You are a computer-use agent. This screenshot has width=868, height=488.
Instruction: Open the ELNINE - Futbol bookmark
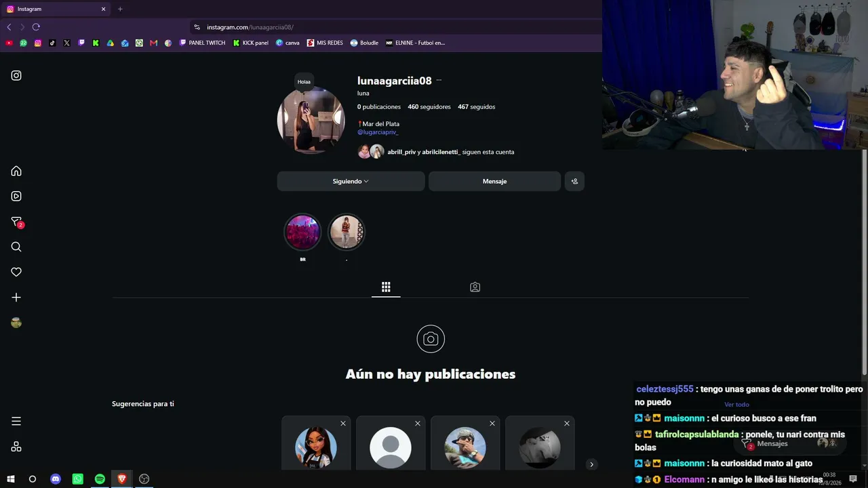(415, 43)
